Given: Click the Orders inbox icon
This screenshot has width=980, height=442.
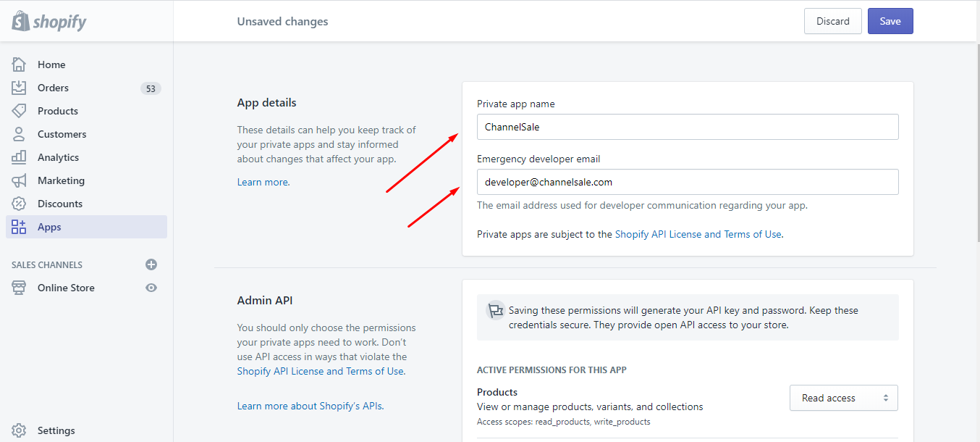Looking at the screenshot, I should coord(19,88).
